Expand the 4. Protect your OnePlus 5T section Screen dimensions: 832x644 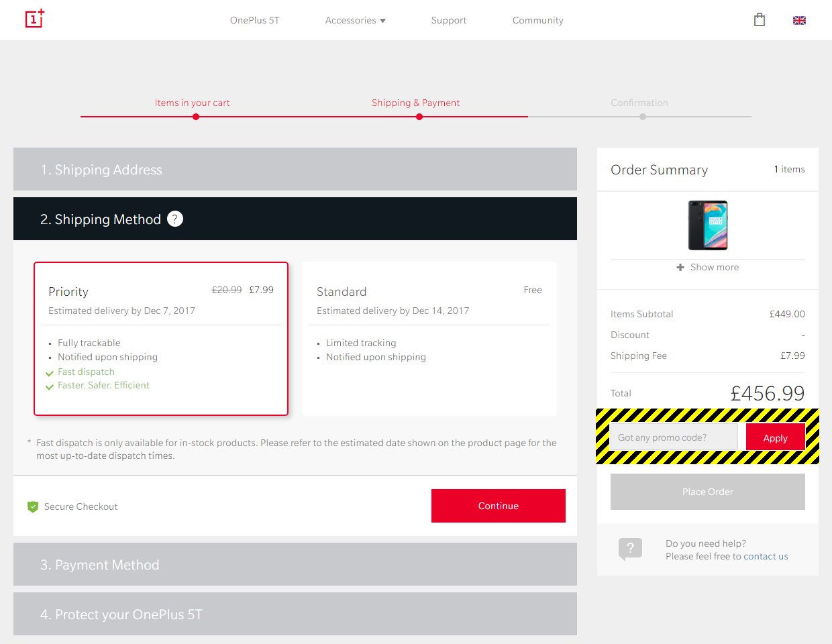pyautogui.click(x=295, y=614)
